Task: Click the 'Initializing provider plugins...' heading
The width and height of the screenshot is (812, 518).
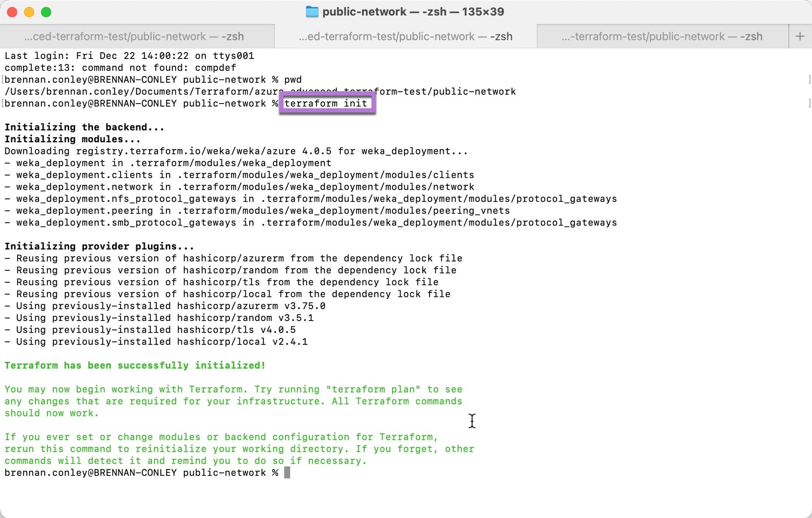Action: point(99,246)
